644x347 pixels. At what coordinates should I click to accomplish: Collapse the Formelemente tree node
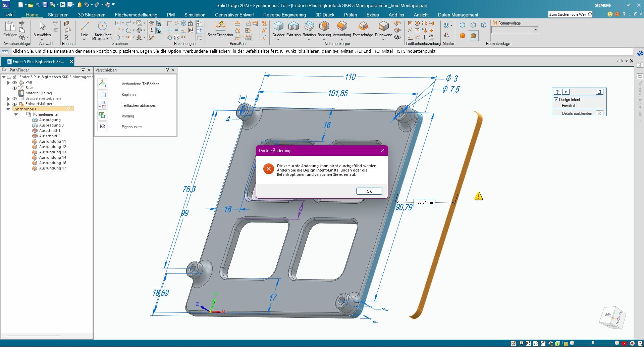point(16,114)
